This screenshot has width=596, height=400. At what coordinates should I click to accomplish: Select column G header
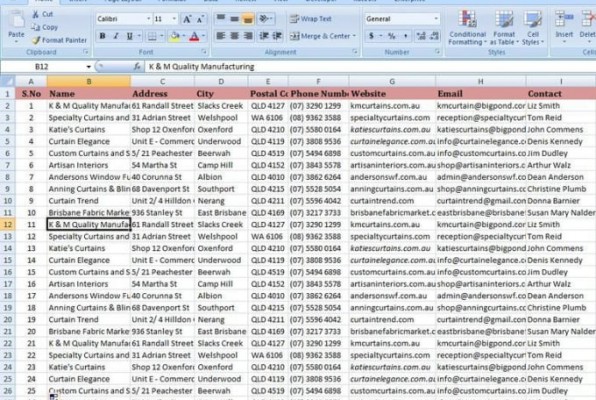click(x=392, y=81)
